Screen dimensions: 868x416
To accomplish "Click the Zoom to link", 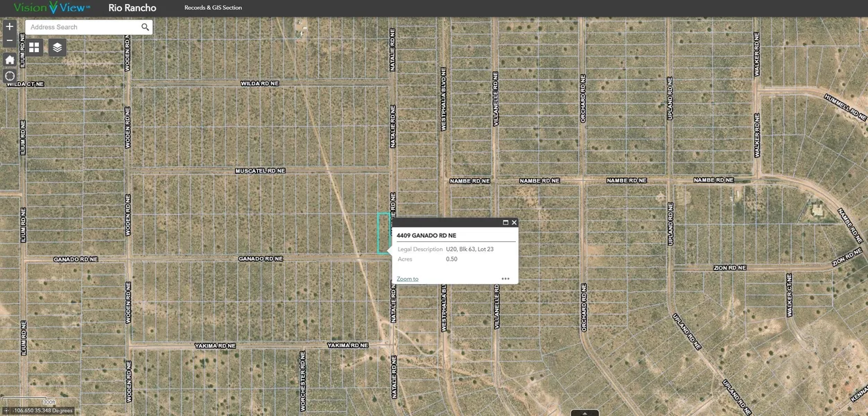I will coord(407,279).
